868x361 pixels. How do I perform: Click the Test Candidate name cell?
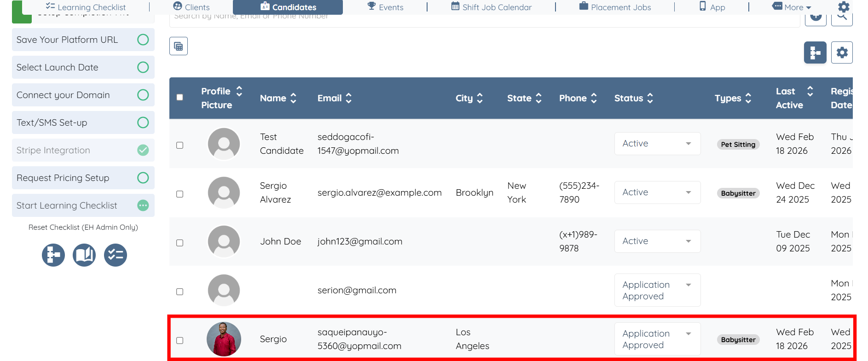click(x=282, y=144)
